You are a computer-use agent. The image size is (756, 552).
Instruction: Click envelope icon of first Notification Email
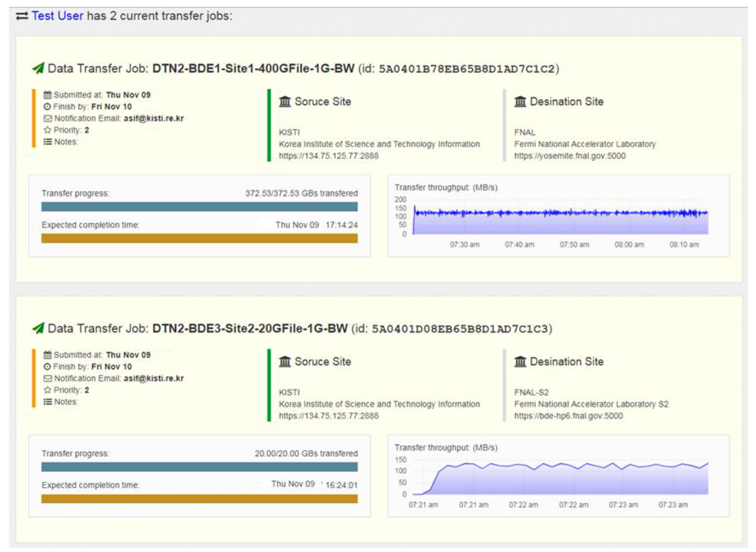pyautogui.click(x=48, y=118)
